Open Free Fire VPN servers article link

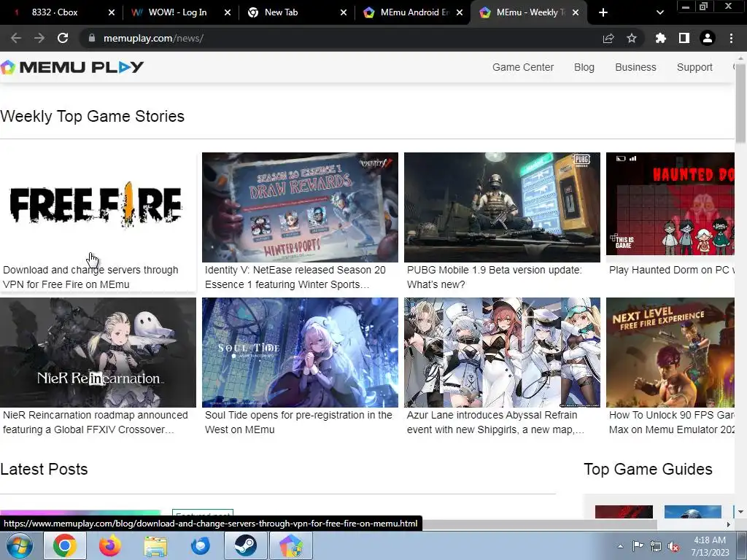(x=90, y=277)
